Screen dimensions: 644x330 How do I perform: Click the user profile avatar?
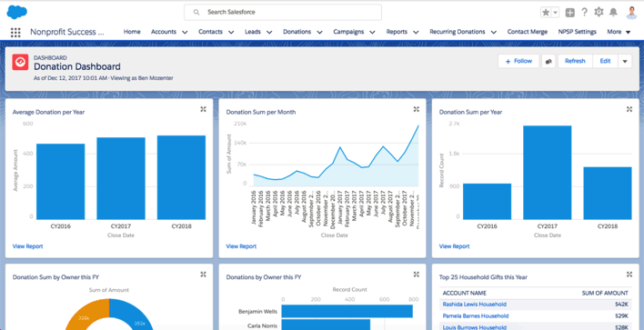[631, 13]
